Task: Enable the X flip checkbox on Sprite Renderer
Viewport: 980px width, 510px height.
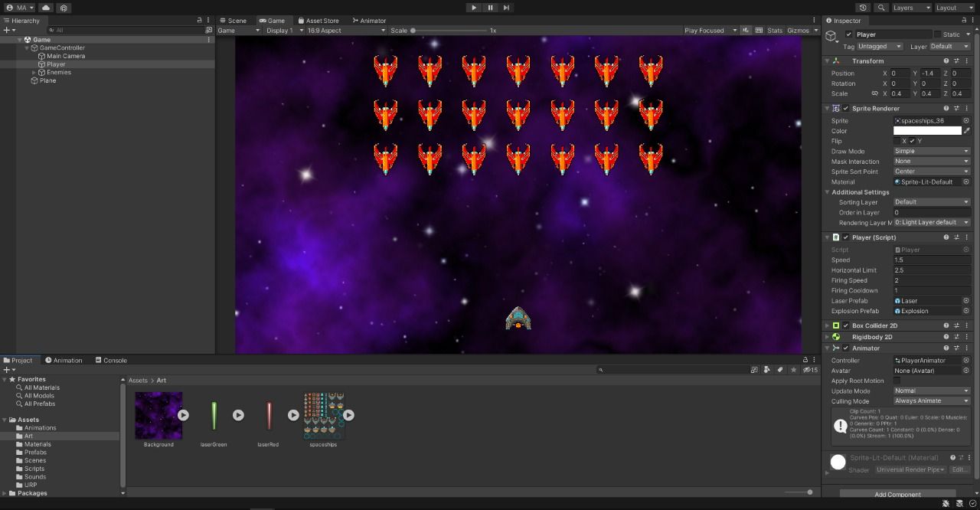Action: click(897, 141)
